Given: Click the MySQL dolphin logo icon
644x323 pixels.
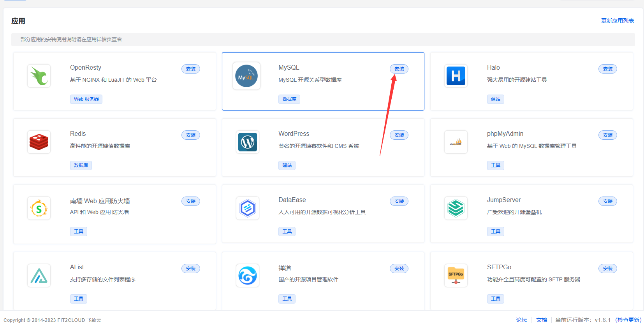Looking at the screenshot, I should (246, 76).
